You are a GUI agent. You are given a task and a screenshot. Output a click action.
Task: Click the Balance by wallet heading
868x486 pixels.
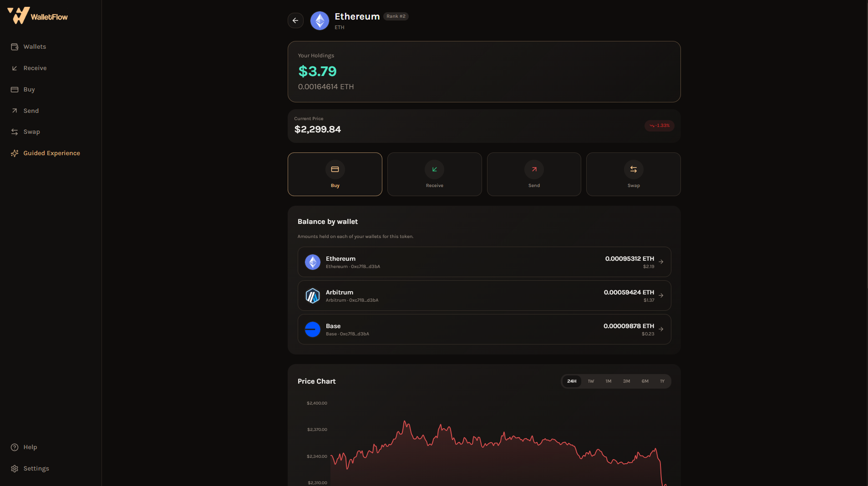328,222
